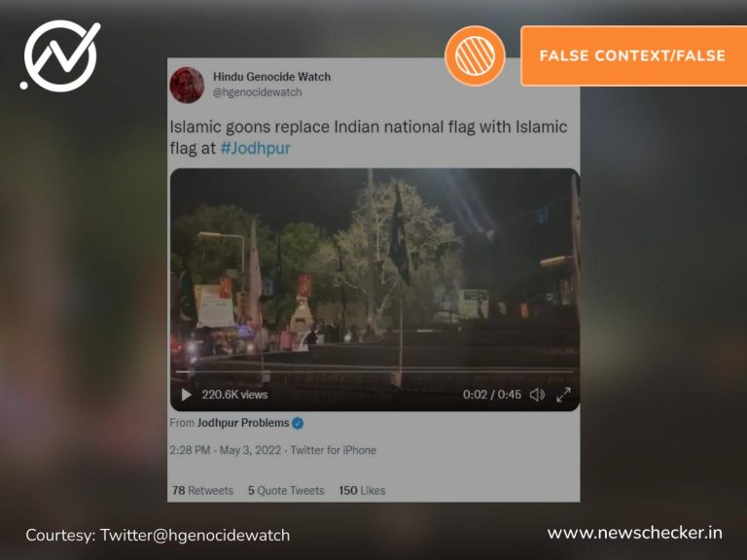Screen dimensions: 747x560
Task: Click the Newschecker checkmark logo
Action: point(60,55)
